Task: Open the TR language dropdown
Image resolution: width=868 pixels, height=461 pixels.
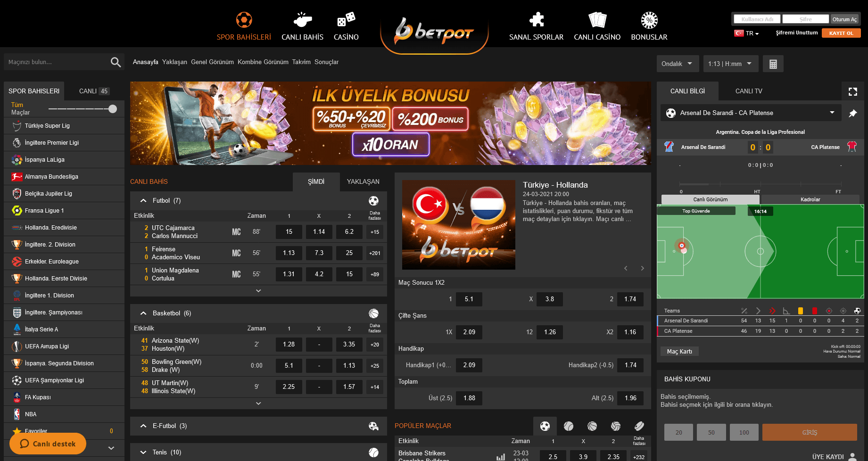Action: tap(747, 33)
